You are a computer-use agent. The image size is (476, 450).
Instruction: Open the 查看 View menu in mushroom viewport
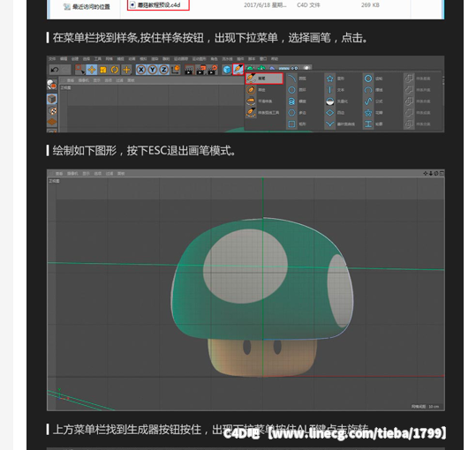point(59,174)
